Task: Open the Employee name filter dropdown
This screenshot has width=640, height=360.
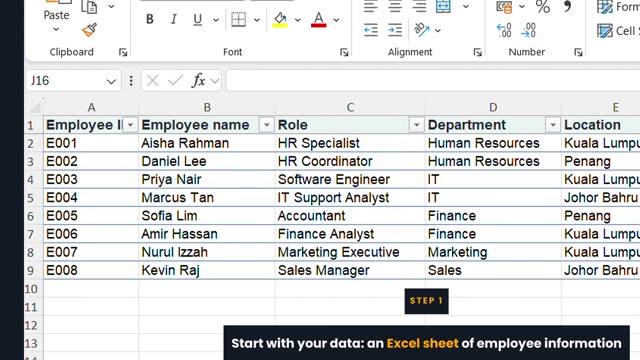Action: 267,125
